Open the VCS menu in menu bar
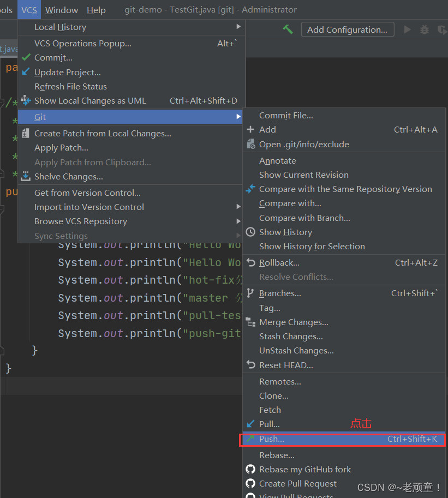448x498 pixels. pos(29,10)
